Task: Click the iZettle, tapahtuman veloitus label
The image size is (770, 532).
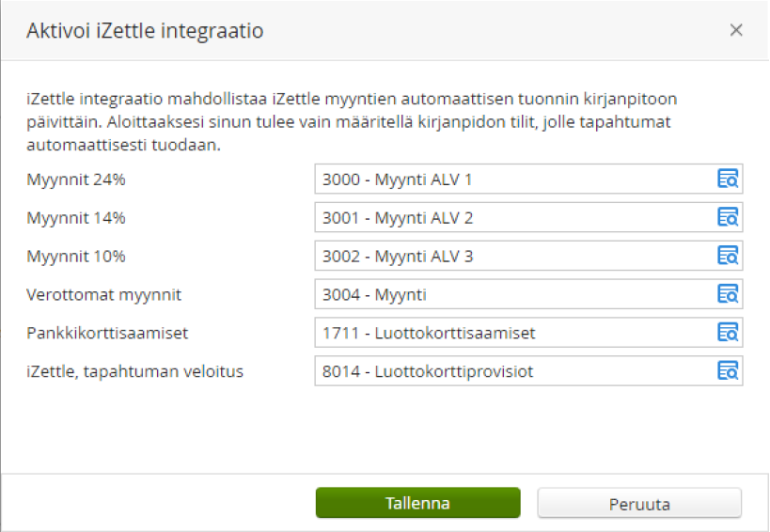Action: 135,371
